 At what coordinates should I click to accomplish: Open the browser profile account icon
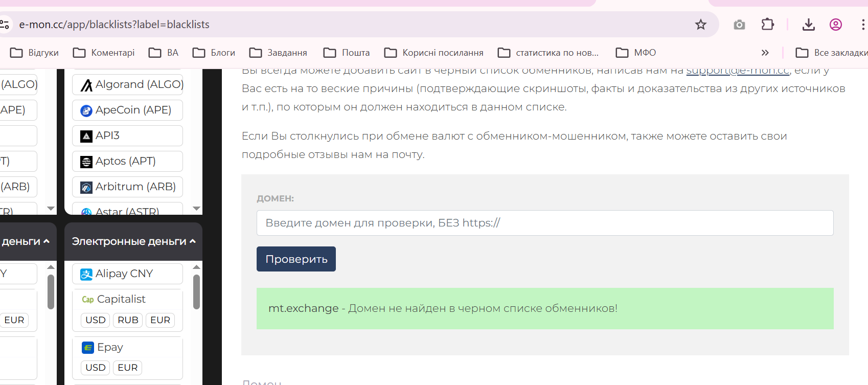click(836, 25)
